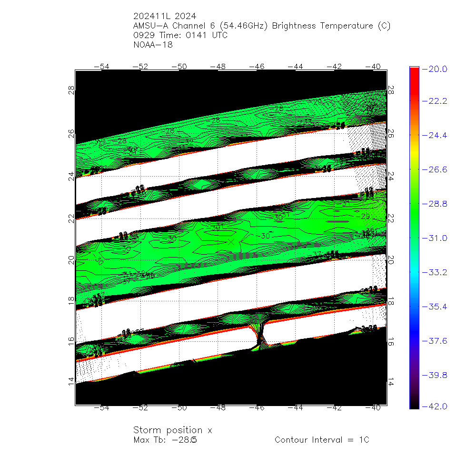476x476 pixels.
Task: Click the NOAA-18 satellite label
Action: (x=153, y=45)
